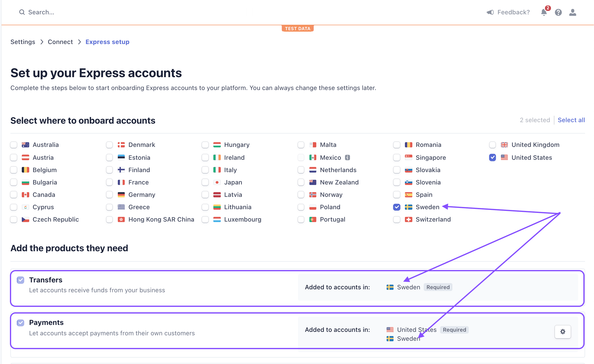The image size is (594, 364).
Task: Click the Luxembourg flag icon
Action: click(217, 219)
